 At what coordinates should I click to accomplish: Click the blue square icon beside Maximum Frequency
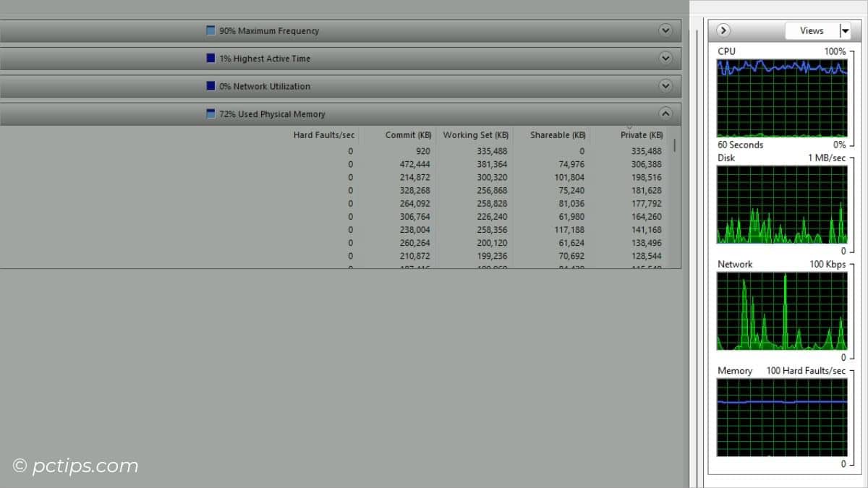[210, 30]
